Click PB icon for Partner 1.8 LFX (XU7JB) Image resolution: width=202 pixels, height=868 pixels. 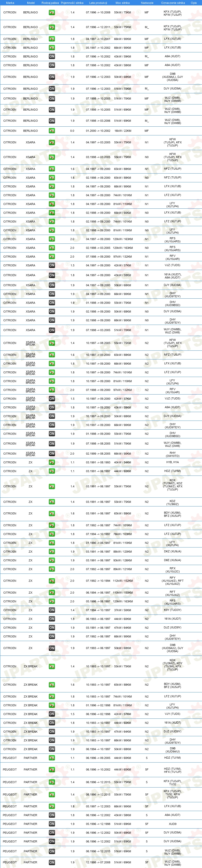tap(52, 806)
